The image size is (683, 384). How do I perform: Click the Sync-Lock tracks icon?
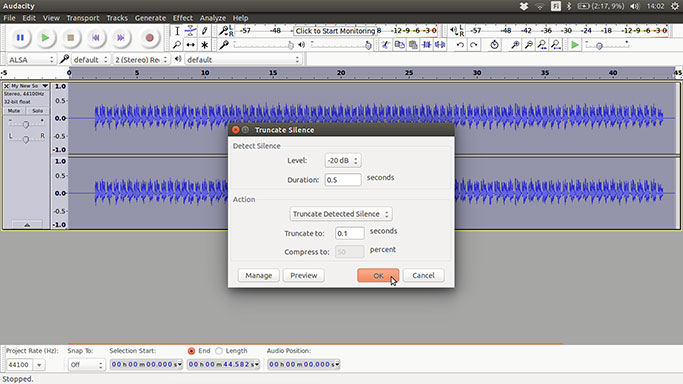click(494, 45)
